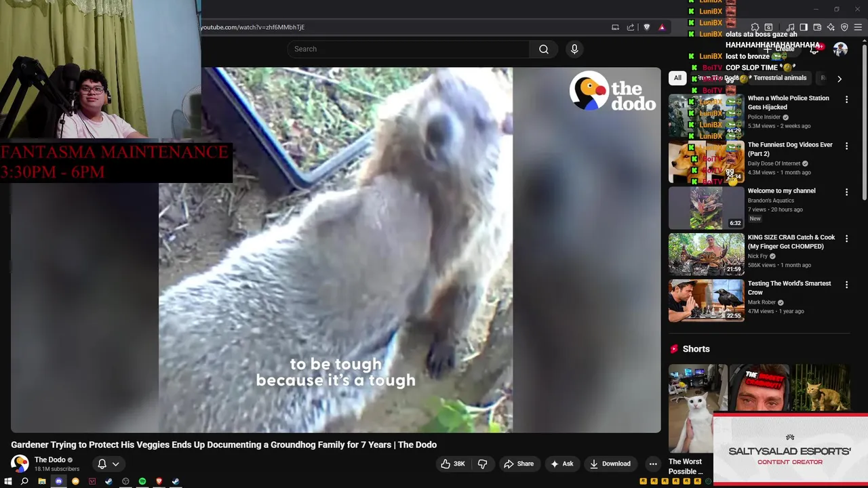The image size is (868, 488).
Task: Like the video with 38K thumbs up
Action: click(452, 464)
